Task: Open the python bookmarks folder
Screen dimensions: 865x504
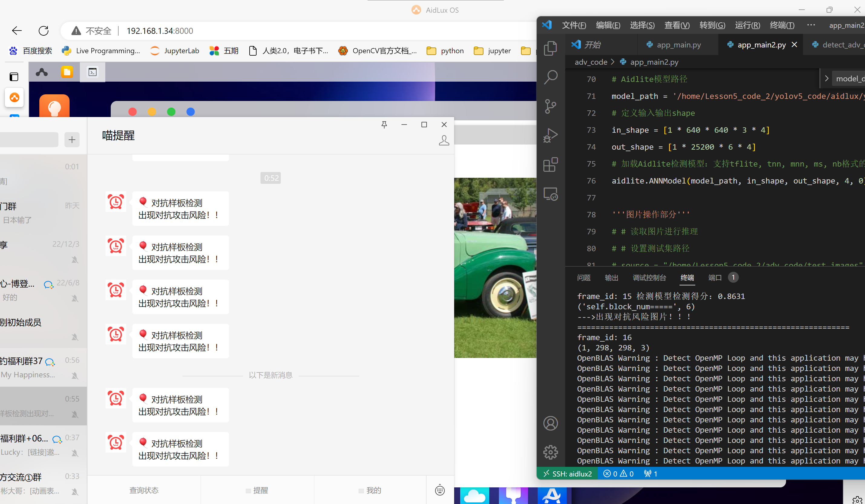Action: [x=445, y=51]
